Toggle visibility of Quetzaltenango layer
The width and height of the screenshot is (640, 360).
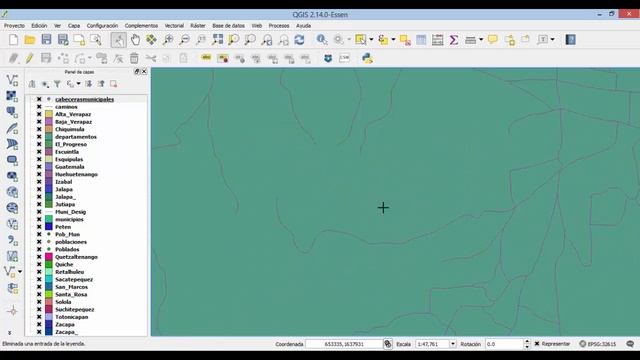[x=39, y=257]
